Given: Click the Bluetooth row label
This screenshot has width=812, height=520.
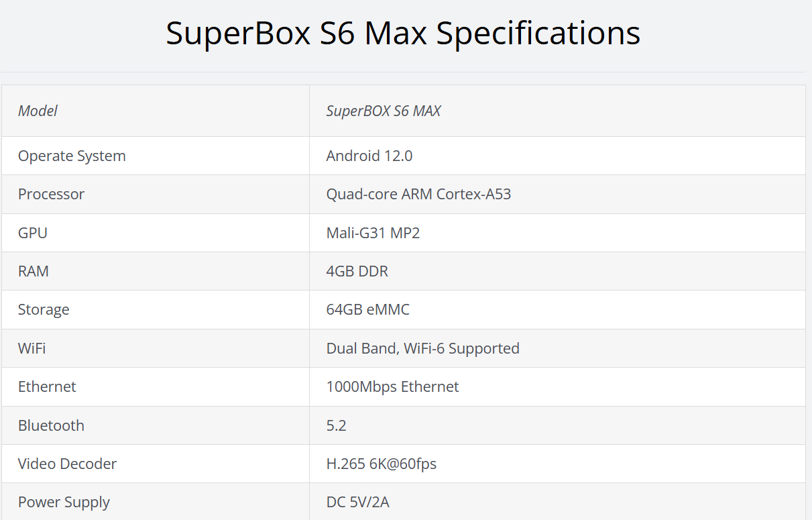Looking at the screenshot, I should pos(51,425).
